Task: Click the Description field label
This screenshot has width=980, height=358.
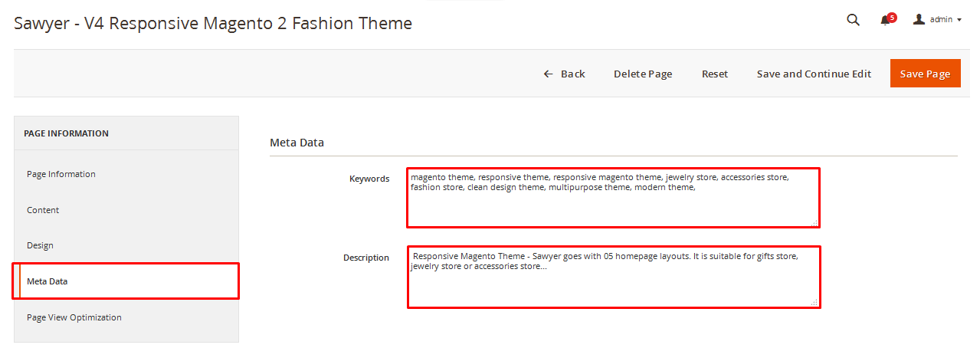Action: tap(365, 258)
